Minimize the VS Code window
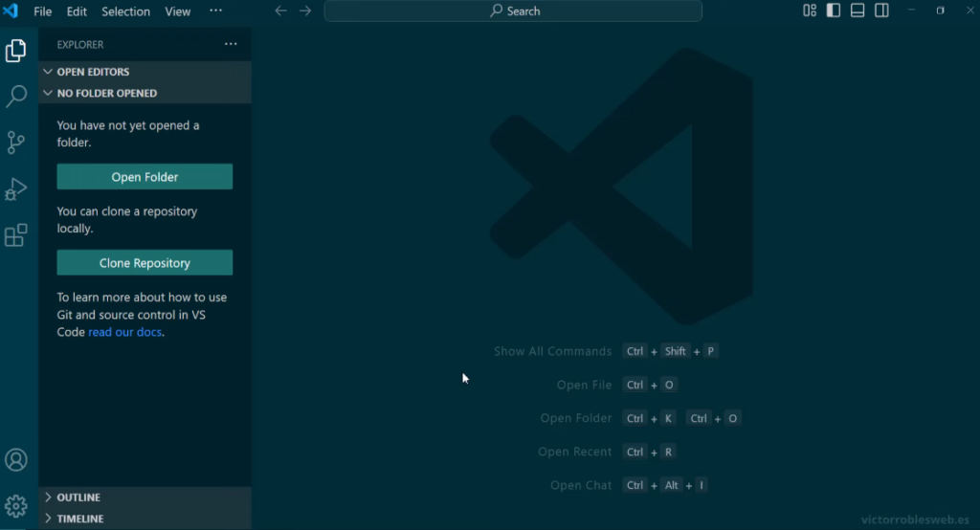Image resolution: width=980 pixels, height=530 pixels. pyautogui.click(x=911, y=11)
